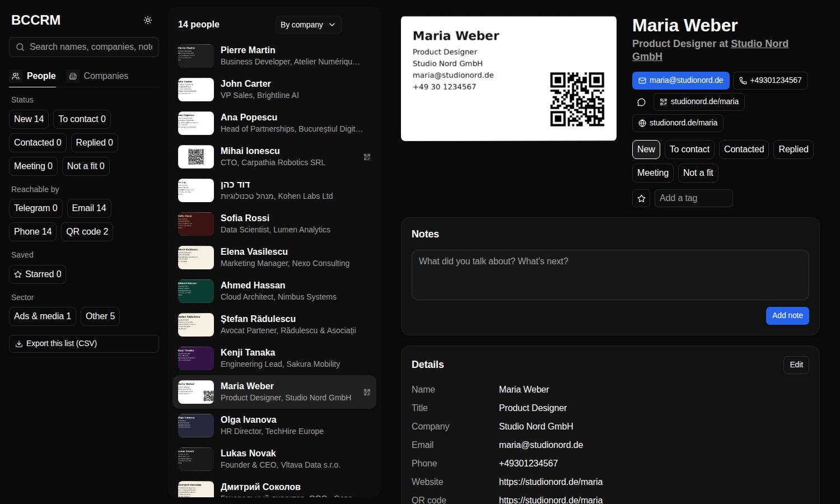Set Maria's status to Replied
This screenshot has width=840, height=504.
point(793,150)
